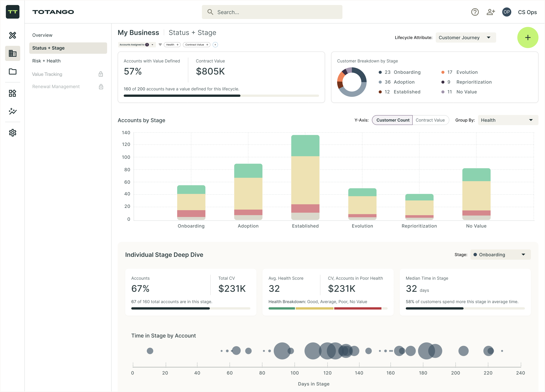The width and height of the screenshot is (545, 392).
Task: Open the Group By Health dropdown
Action: click(508, 120)
